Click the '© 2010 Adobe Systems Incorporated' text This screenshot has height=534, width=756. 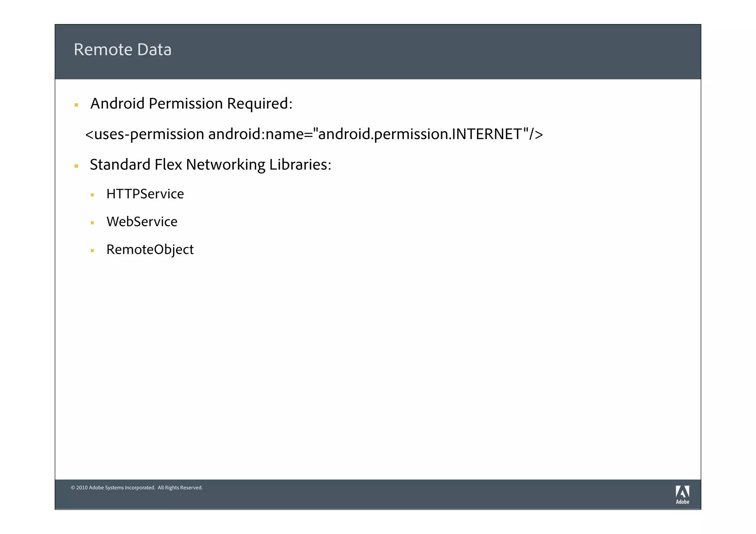[113, 488]
